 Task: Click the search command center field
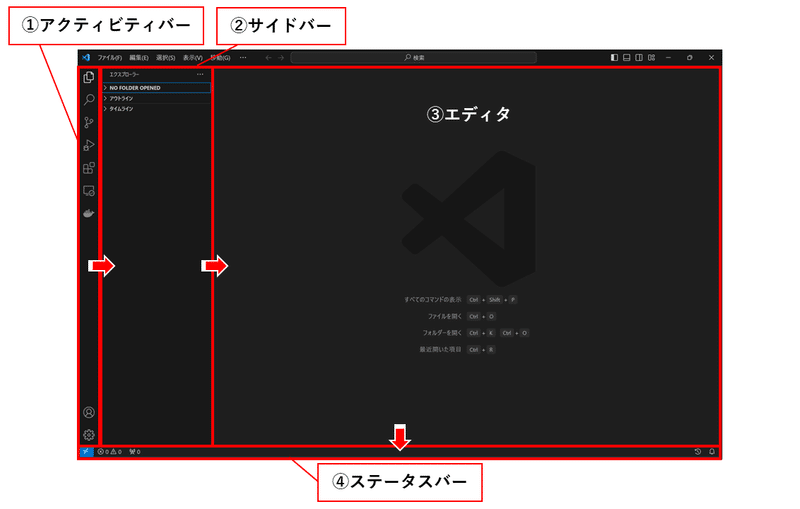point(414,58)
